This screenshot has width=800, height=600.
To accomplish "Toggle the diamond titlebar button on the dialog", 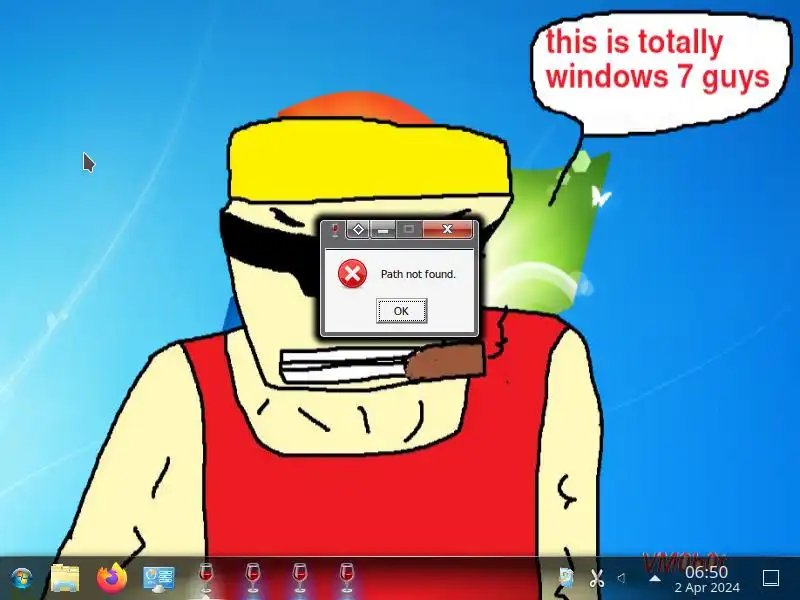I will (x=358, y=230).
